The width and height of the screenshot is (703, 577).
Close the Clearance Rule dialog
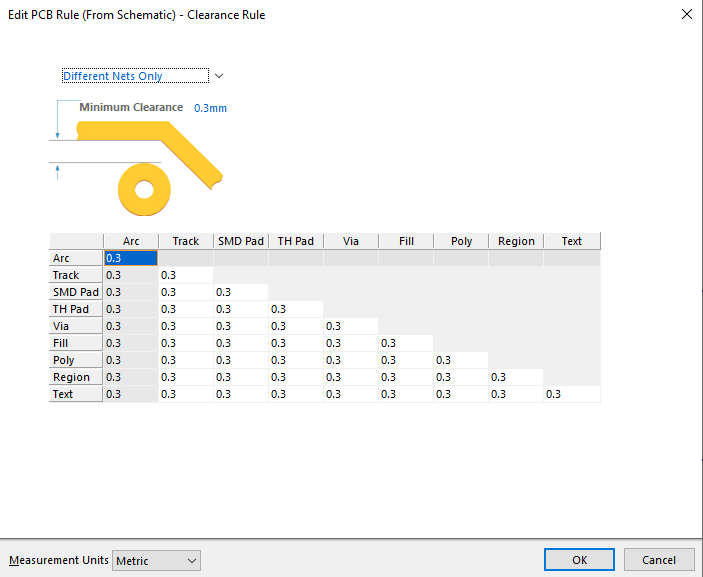click(686, 14)
